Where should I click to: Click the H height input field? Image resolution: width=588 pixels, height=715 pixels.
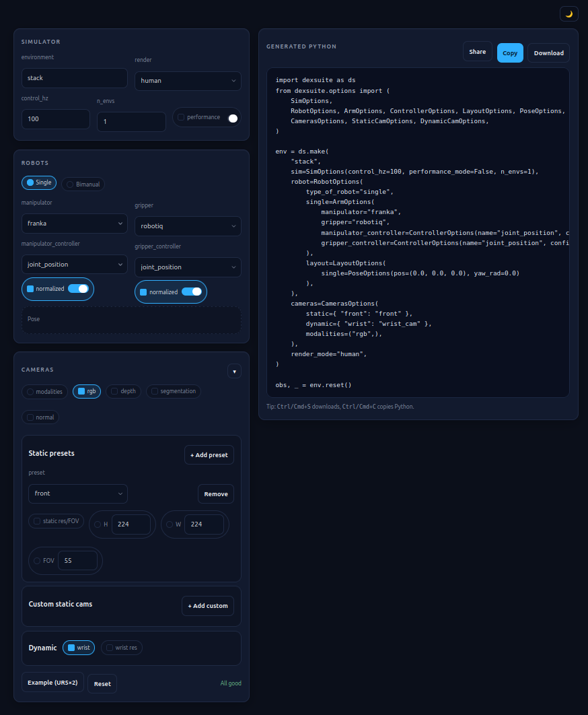[x=131, y=524]
